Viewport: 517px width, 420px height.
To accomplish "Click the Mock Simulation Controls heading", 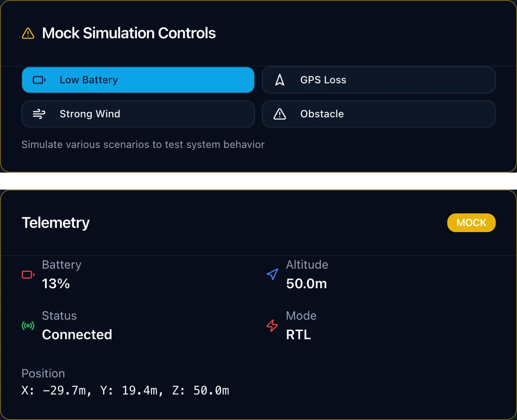I will click(x=129, y=33).
